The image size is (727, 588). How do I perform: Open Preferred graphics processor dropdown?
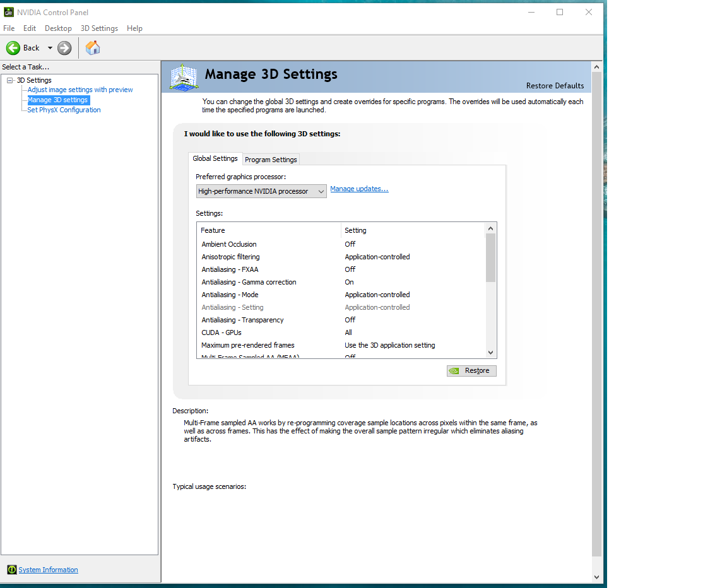tap(261, 191)
